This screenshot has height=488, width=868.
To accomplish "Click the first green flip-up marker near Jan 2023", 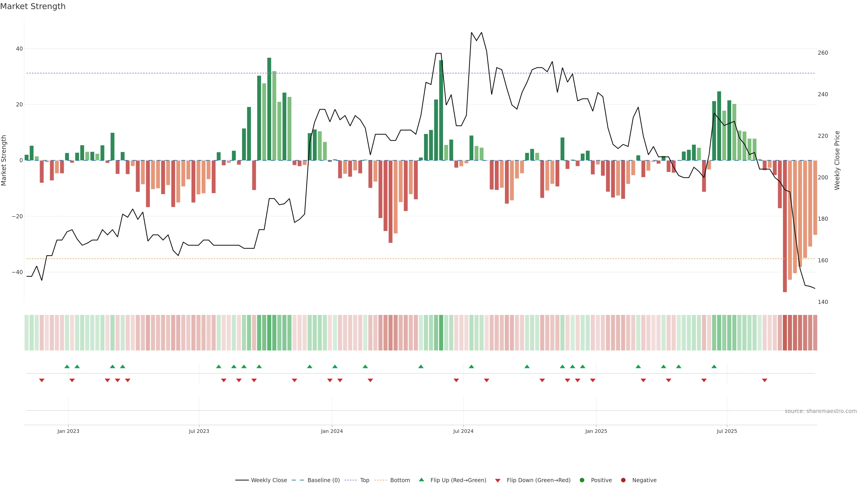I will [67, 366].
